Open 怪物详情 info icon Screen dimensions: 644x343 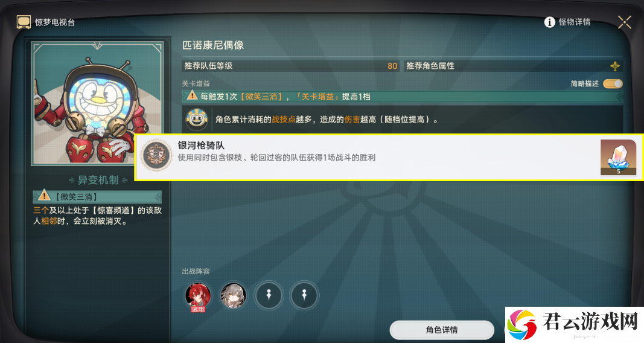point(549,22)
